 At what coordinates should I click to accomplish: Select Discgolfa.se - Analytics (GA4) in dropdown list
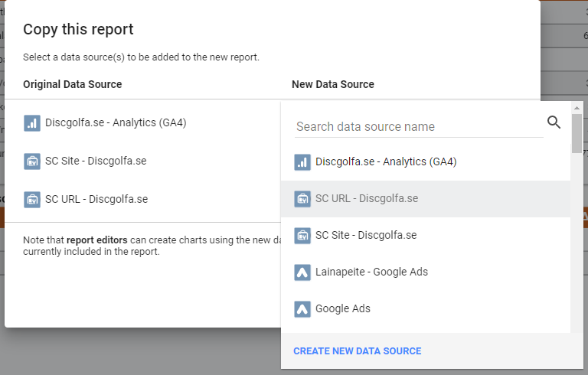click(x=426, y=162)
